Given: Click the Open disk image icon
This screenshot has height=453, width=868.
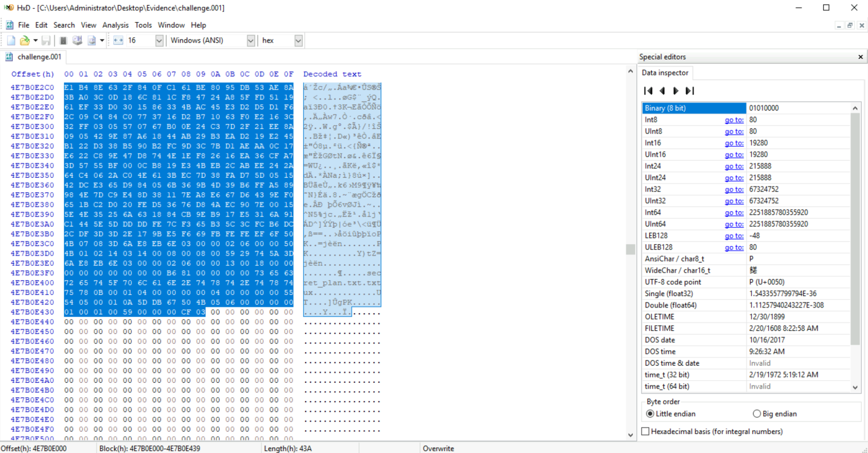Looking at the screenshot, I should point(92,40).
